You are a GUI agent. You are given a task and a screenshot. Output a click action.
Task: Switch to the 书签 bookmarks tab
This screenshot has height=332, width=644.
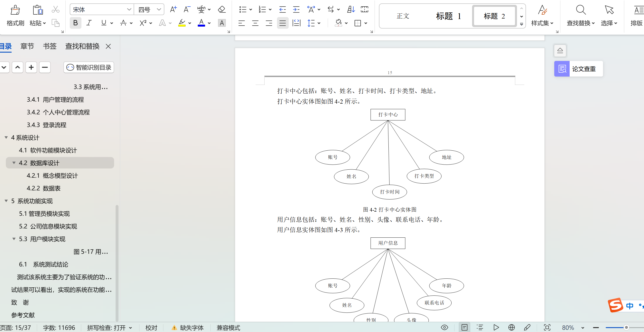(49, 46)
